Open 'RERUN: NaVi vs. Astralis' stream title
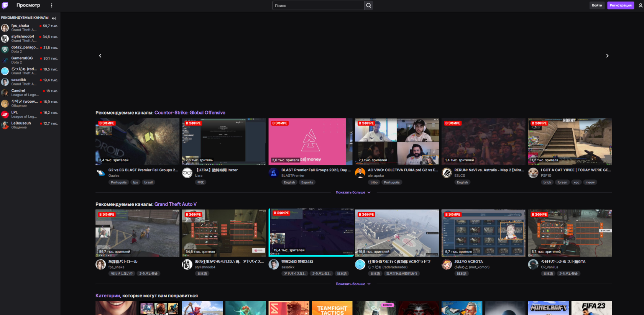The width and height of the screenshot is (644, 315). tap(489, 170)
